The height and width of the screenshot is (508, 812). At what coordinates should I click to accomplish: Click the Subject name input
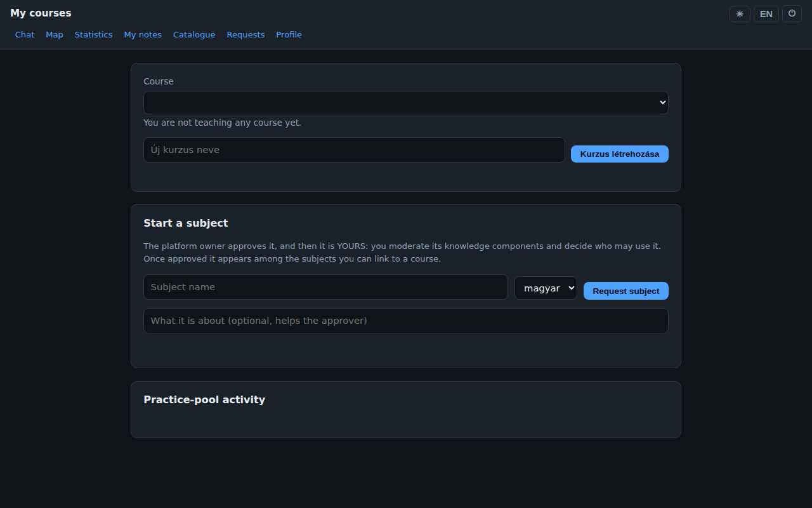coord(325,287)
